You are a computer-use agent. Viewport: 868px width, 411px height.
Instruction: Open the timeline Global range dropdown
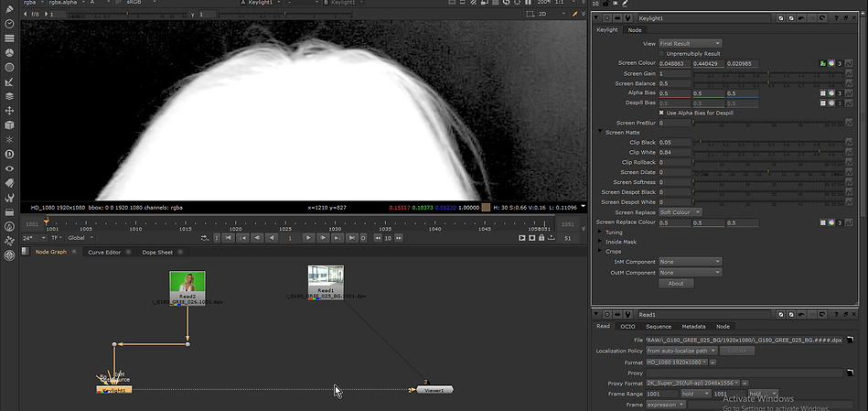pyautogui.click(x=80, y=238)
